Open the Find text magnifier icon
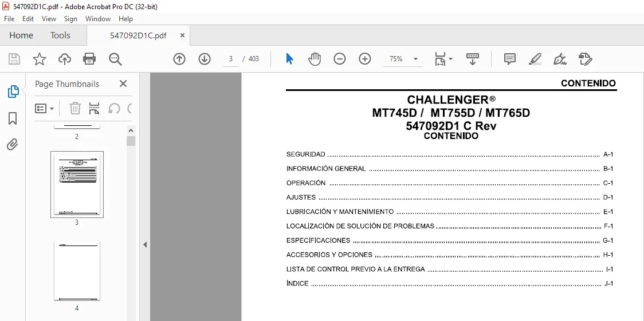 tap(115, 59)
